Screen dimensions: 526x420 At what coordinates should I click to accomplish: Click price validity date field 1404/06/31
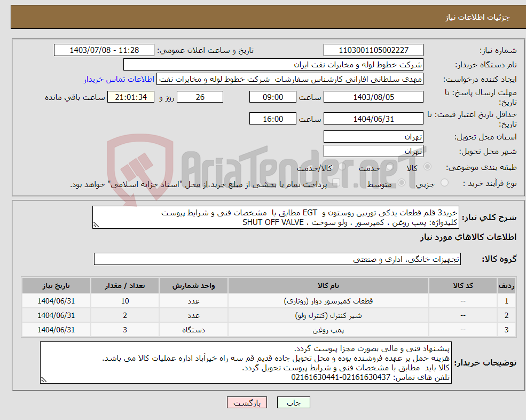(x=373, y=119)
